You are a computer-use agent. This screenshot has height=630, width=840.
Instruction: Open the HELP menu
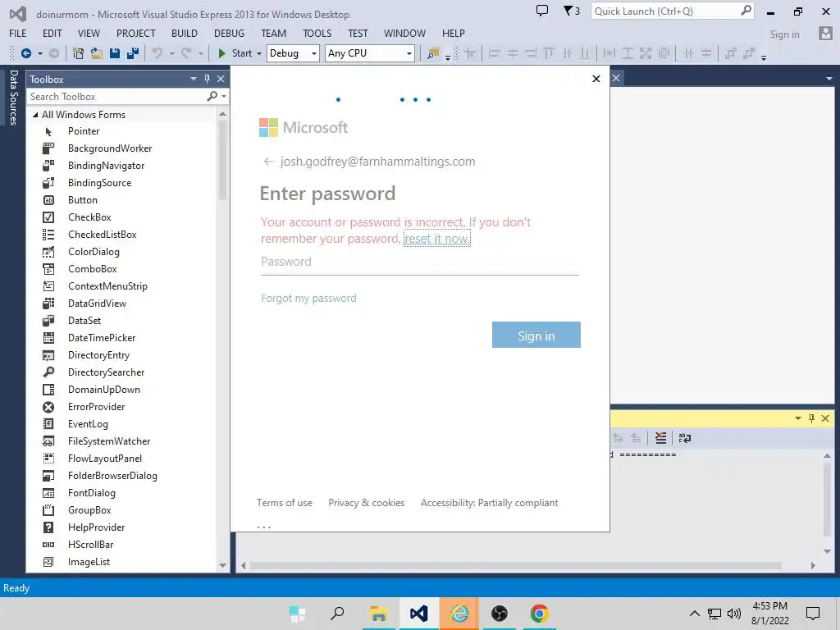(453, 33)
